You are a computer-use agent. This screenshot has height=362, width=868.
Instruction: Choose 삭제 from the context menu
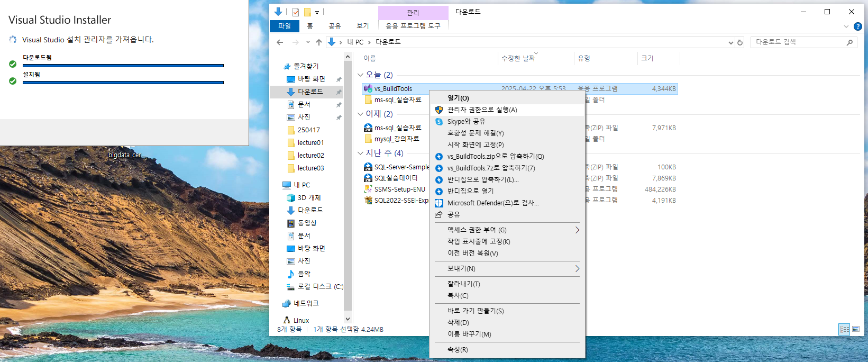coord(508,322)
